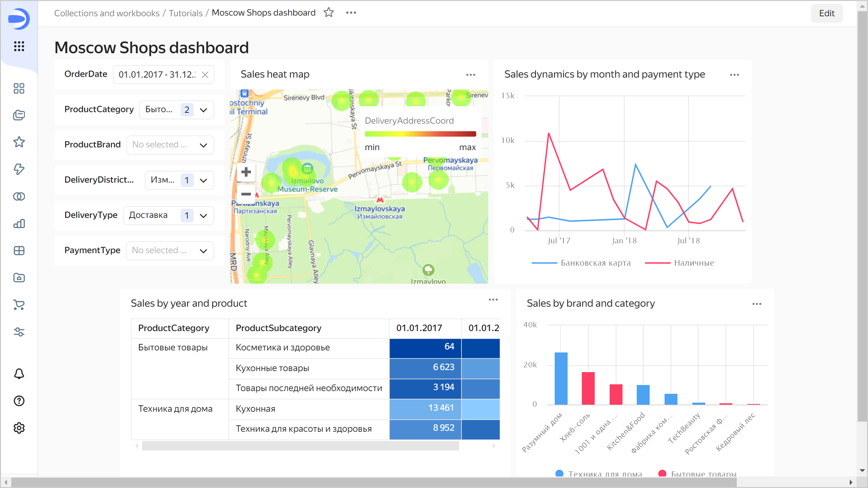This screenshot has width=868, height=488.
Task: Zoom out on the heat map
Action: pos(246,194)
